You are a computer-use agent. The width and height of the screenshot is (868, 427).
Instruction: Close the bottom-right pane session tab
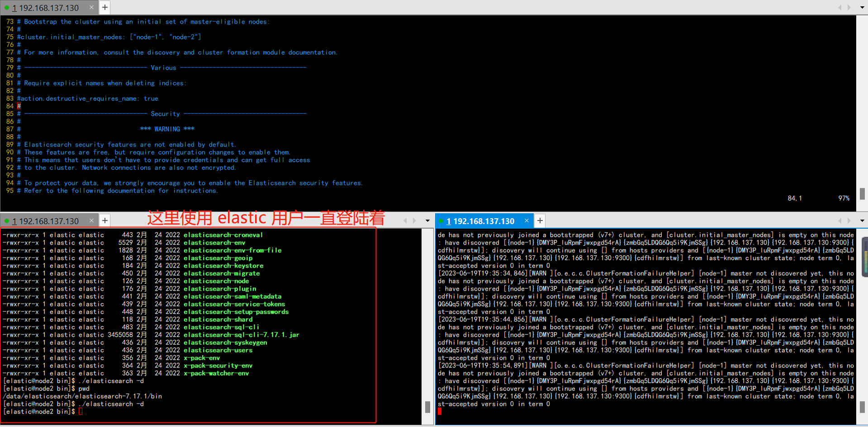(526, 221)
